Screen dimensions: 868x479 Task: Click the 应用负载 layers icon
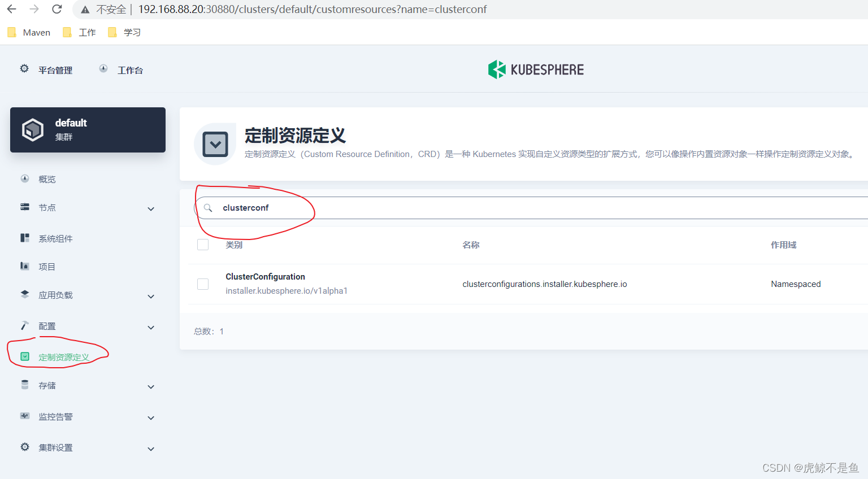tap(25, 294)
